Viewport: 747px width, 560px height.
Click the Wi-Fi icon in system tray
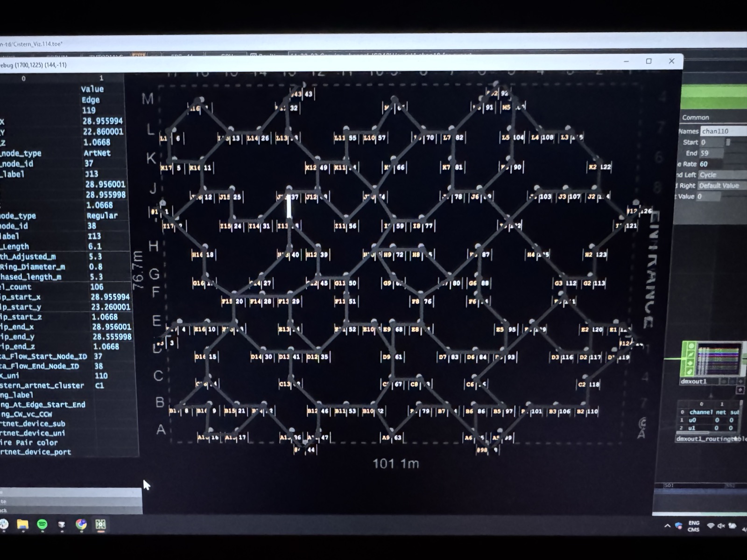(x=711, y=526)
